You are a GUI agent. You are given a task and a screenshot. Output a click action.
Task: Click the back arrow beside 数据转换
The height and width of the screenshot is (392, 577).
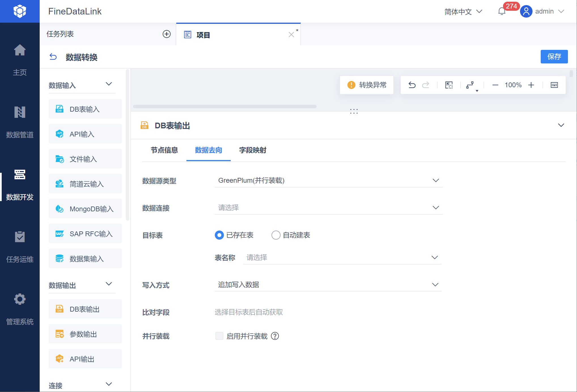click(53, 57)
